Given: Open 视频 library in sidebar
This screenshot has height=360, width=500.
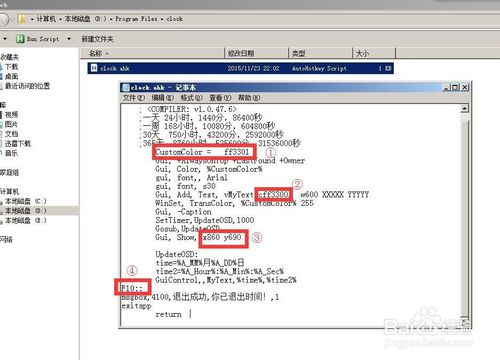Looking at the screenshot, I should [11, 115].
